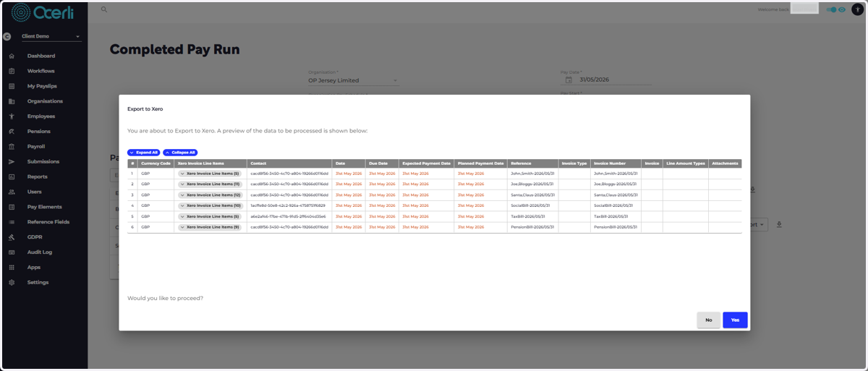
Task: Open the Organisation OP Jersey Limited dropdown
Action: (x=353, y=80)
